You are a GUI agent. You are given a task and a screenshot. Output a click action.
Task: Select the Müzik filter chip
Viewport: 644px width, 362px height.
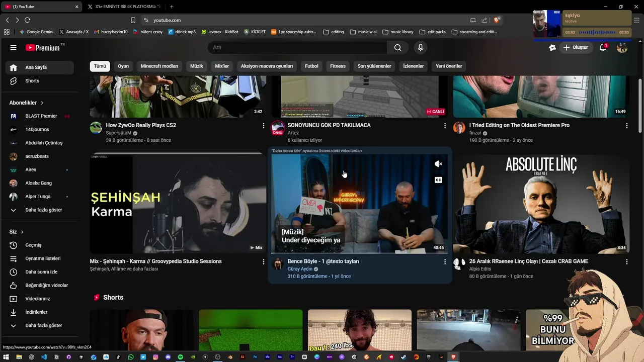(x=197, y=66)
